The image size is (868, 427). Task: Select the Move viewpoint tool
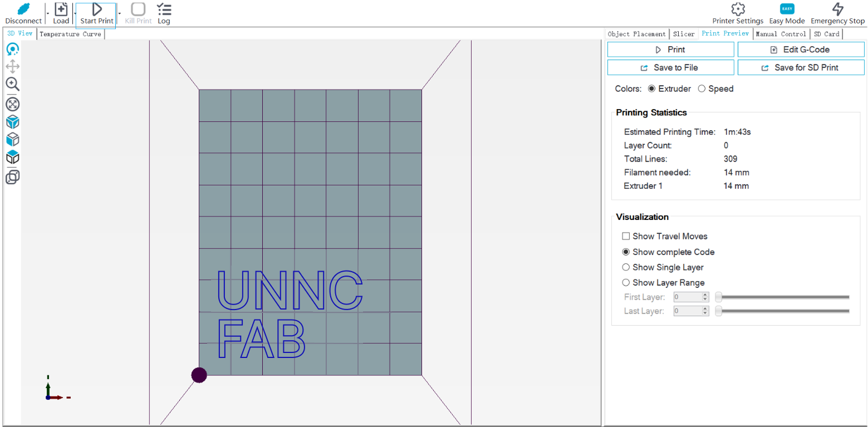12,67
